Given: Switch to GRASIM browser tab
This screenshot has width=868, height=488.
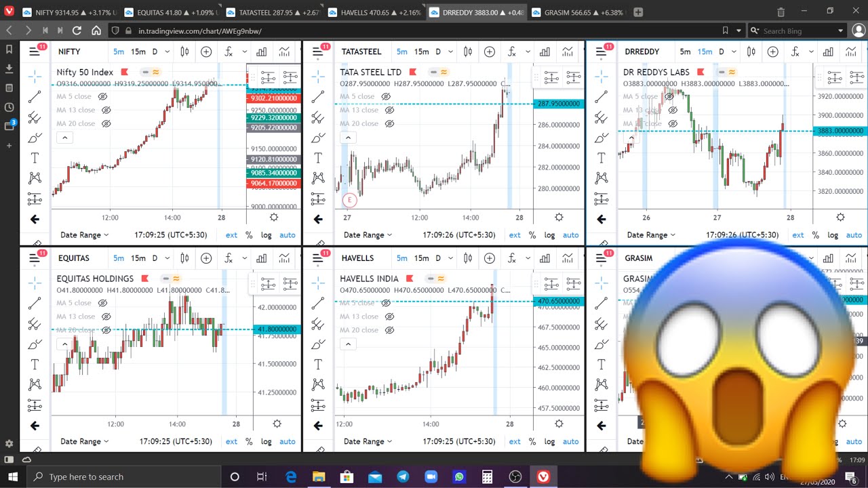Looking at the screenshot, I should pyautogui.click(x=577, y=12).
